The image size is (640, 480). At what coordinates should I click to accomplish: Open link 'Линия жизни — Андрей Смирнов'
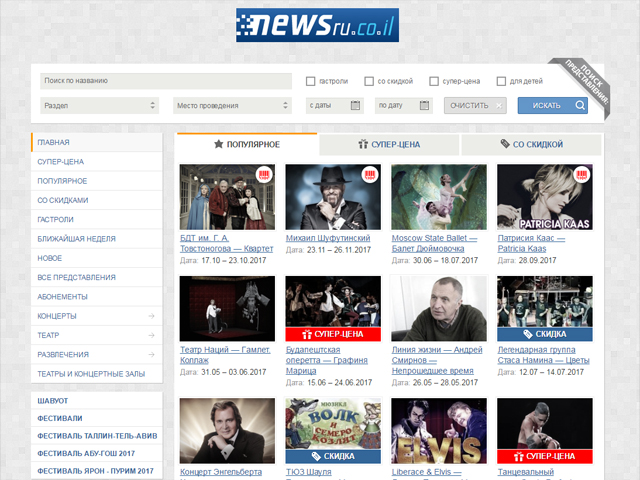pyautogui.click(x=437, y=360)
